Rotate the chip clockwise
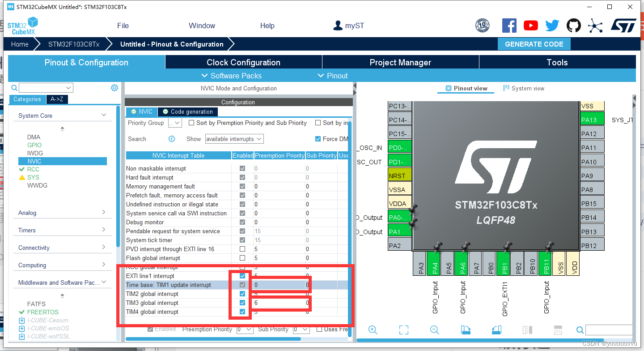Viewport: 644px width, 351px height. click(x=466, y=330)
